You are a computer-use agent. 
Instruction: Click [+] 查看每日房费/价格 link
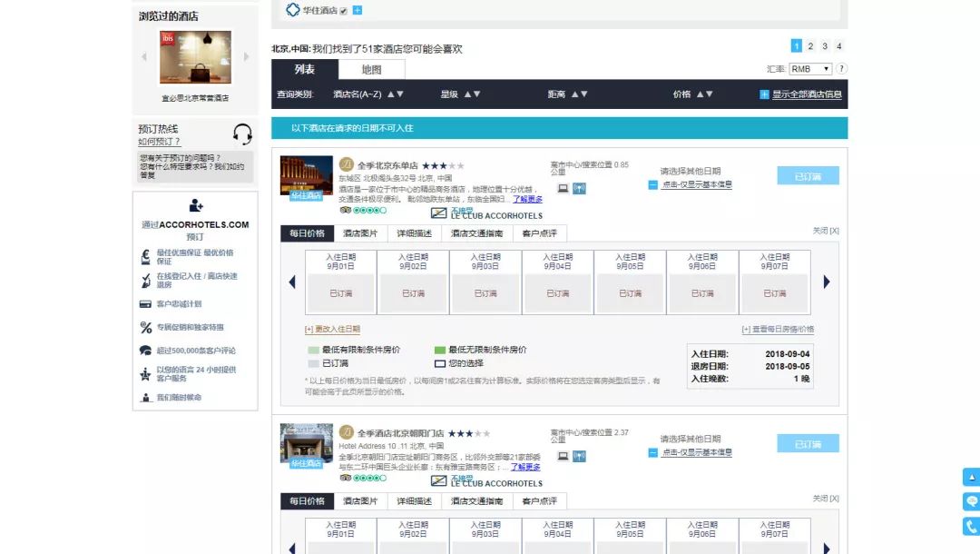pos(778,329)
